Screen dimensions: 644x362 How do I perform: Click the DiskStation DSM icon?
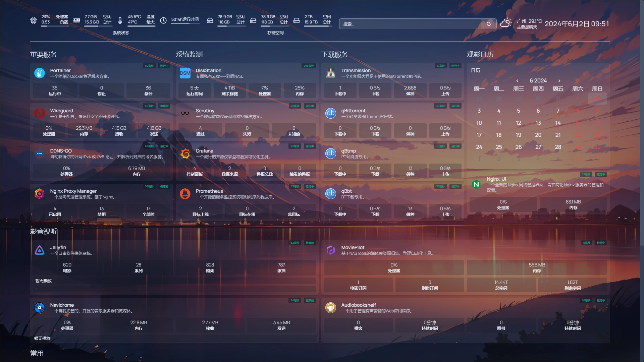pos(185,73)
